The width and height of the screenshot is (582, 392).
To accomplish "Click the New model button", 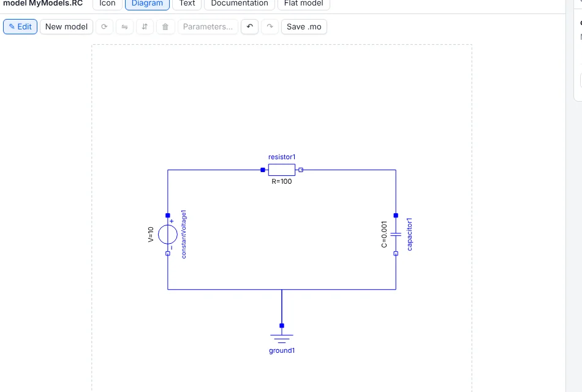I will coord(66,27).
